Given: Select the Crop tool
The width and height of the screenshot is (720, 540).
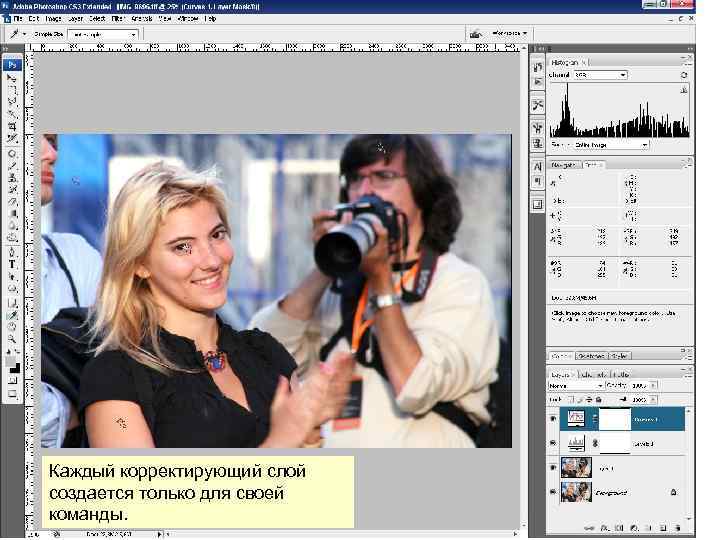Looking at the screenshot, I should (x=12, y=126).
